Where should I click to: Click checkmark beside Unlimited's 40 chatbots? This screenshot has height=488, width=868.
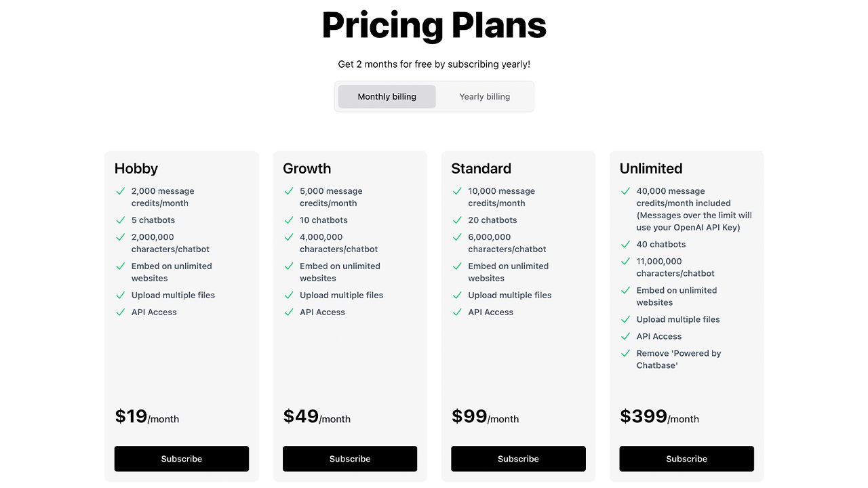tap(625, 245)
